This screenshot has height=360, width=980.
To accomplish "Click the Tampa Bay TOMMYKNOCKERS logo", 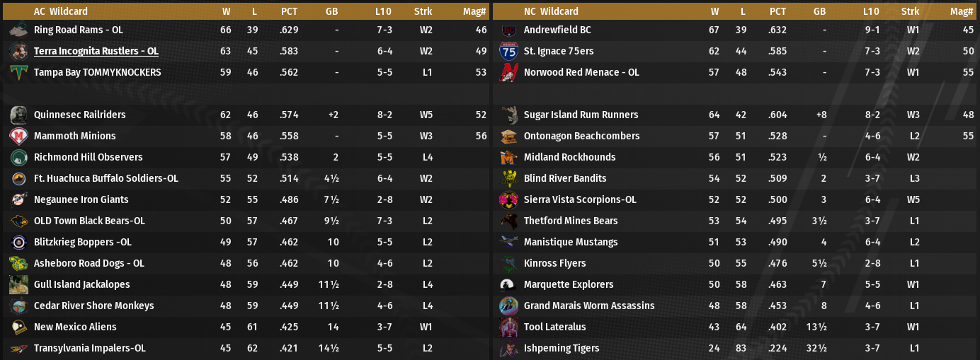I will (19, 72).
